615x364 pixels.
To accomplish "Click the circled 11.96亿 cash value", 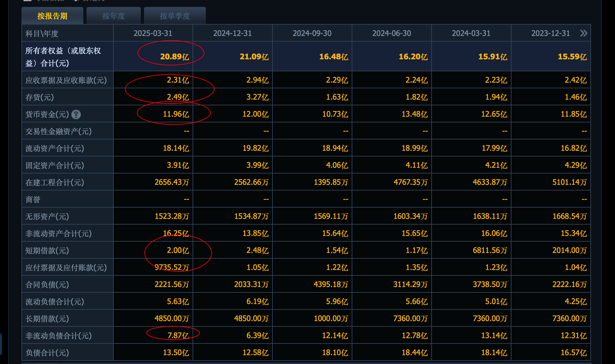I will pos(176,114).
